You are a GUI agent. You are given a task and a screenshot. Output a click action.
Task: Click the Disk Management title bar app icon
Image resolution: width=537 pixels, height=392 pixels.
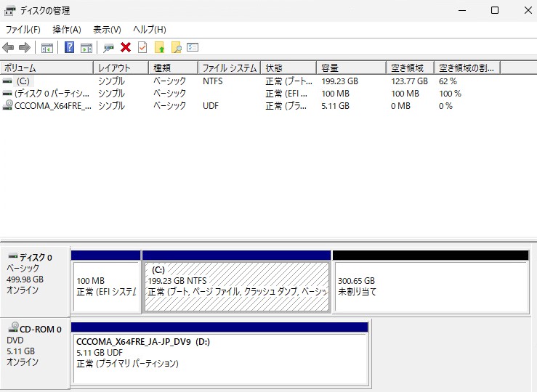coord(9,11)
